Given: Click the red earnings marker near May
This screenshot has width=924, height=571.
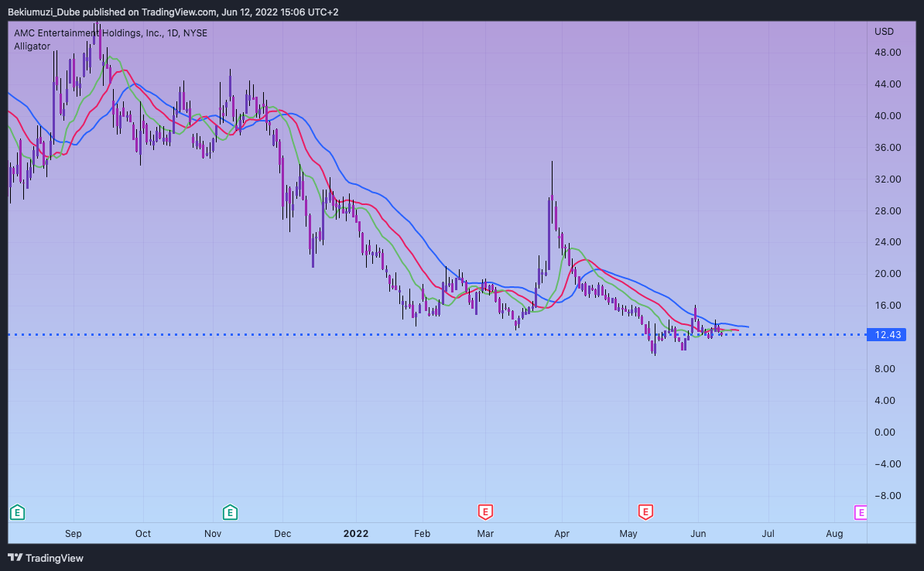Looking at the screenshot, I should pos(645,512).
